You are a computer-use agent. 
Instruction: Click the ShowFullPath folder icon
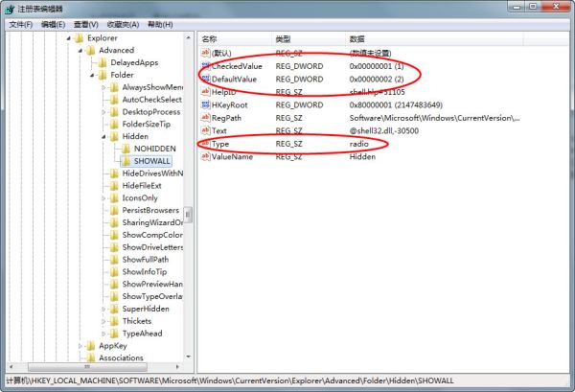[x=114, y=259]
